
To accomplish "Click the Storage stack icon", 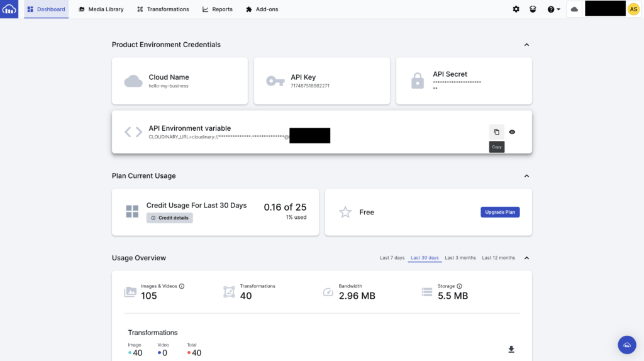I will point(427,292).
